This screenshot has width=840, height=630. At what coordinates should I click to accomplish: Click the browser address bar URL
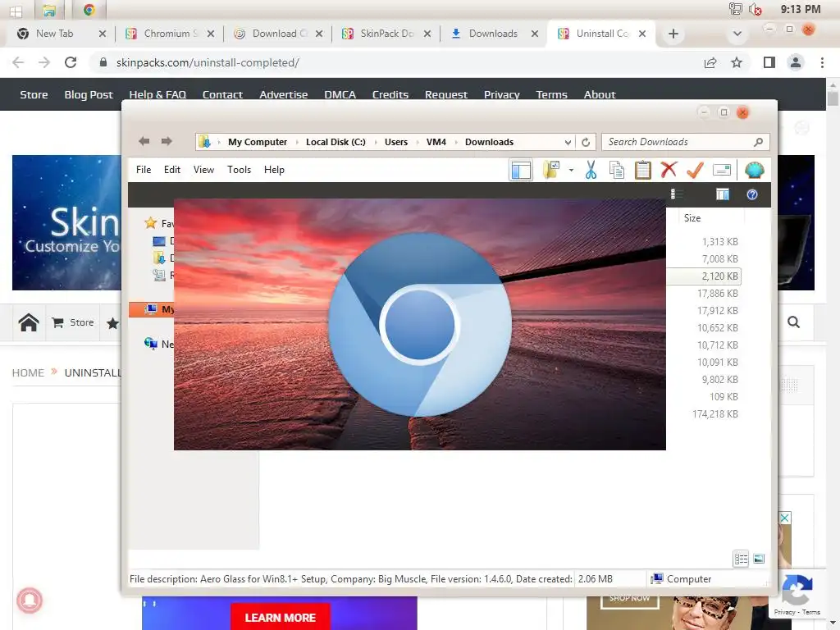tap(208, 62)
